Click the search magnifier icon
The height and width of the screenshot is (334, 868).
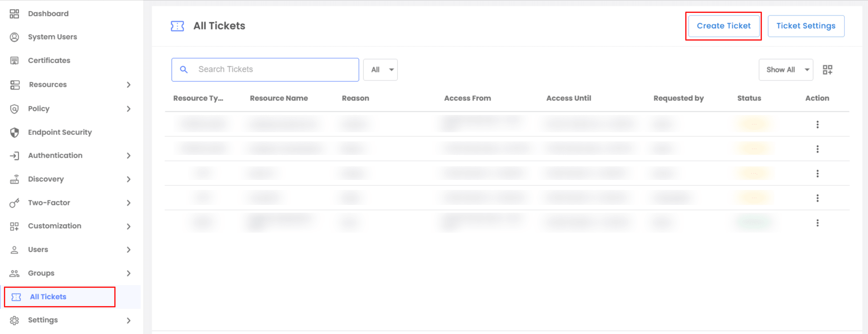click(x=184, y=70)
